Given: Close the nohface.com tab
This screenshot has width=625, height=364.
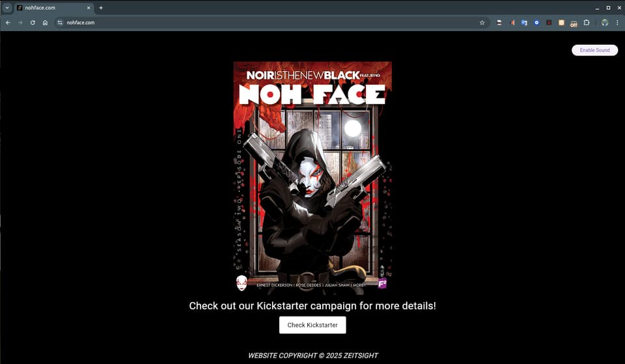Looking at the screenshot, I should [x=89, y=8].
